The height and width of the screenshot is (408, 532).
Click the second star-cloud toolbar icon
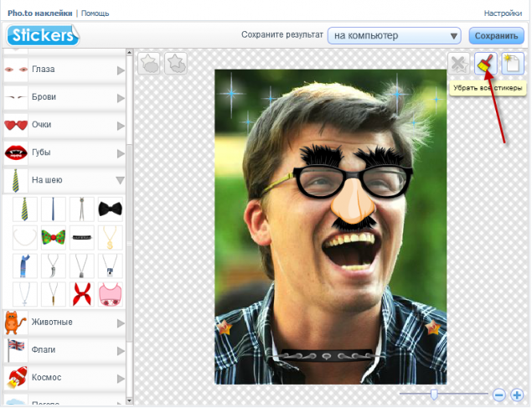pos(176,64)
